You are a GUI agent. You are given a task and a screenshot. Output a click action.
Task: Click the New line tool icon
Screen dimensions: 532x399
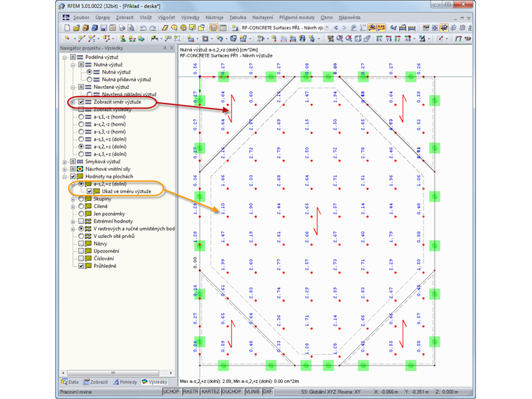click(82, 38)
